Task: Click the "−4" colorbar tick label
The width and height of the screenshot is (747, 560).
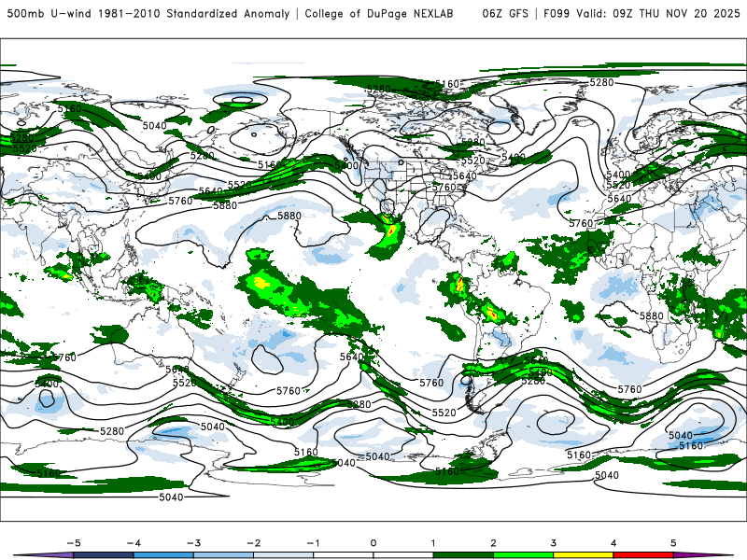Action: [x=134, y=543]
